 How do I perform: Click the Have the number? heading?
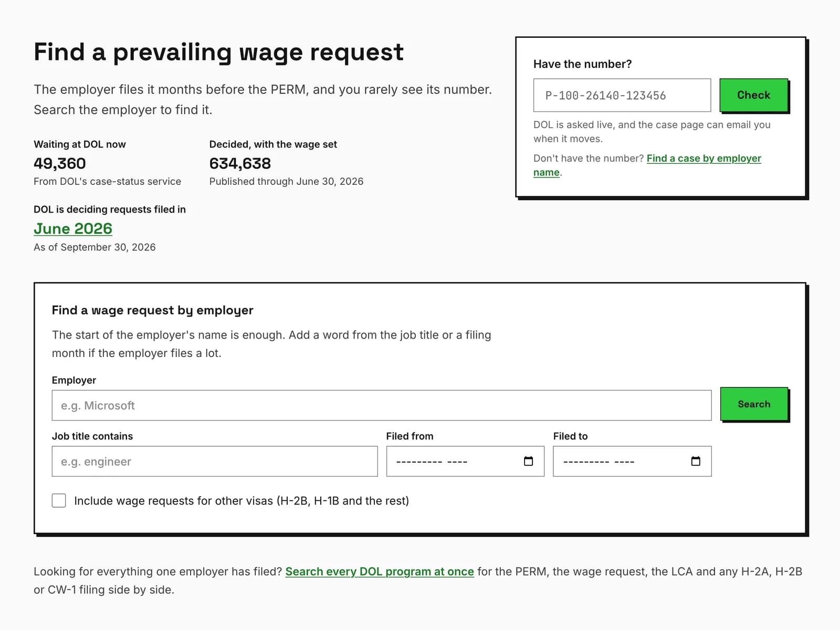tap(582, 64)
